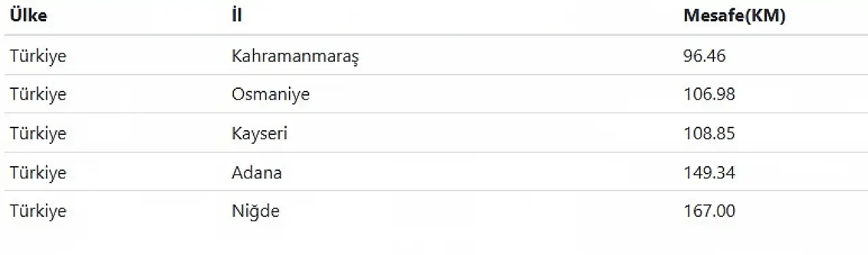Select the Niğde city cell
The width and height of the screenshot is (868, 255).
pos(256,212)
